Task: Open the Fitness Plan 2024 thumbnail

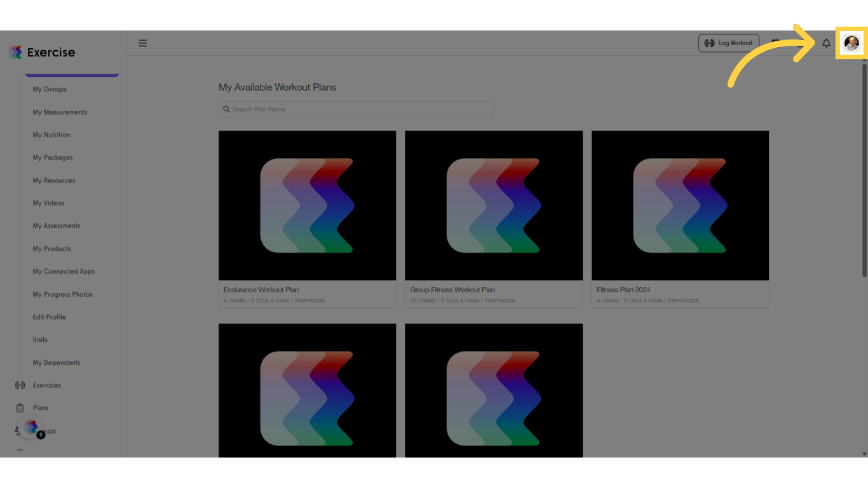Action: click(x=680, y=205)
